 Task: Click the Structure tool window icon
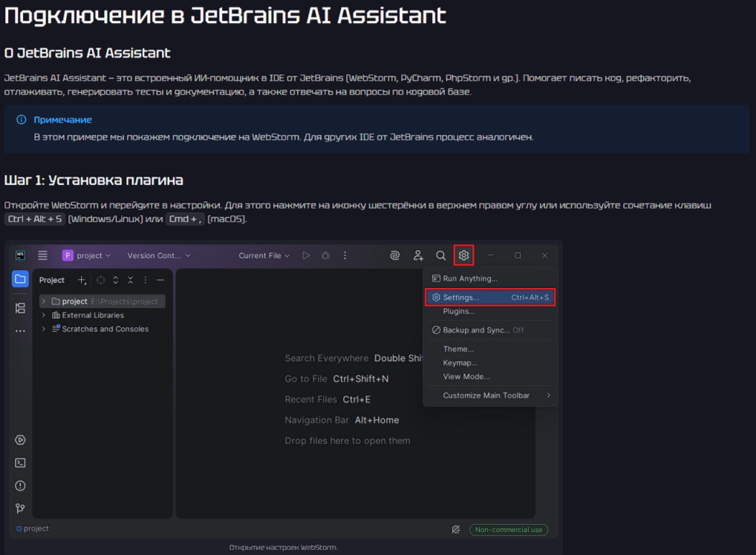pyautogui.click(x=20, y=308)
